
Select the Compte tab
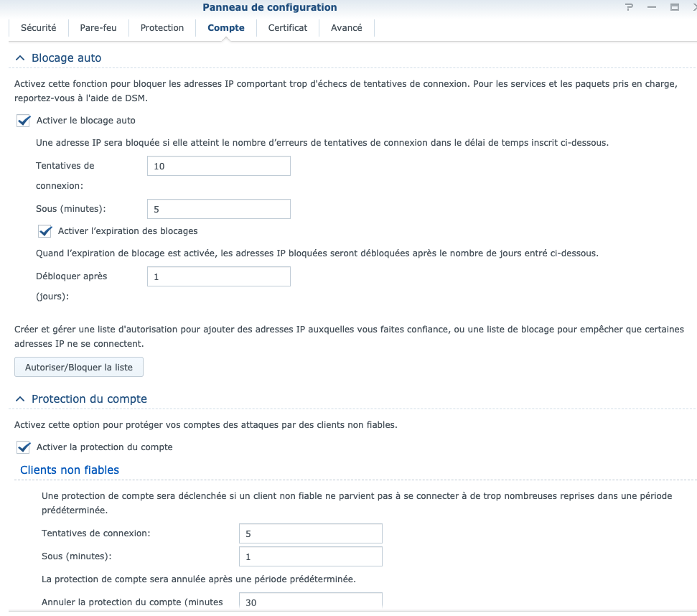[226, 27]
